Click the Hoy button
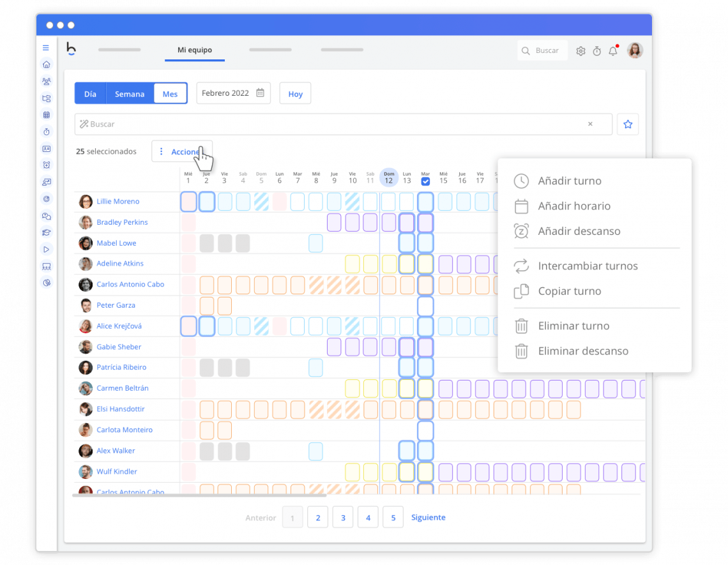728x565 pixels. 295,94
